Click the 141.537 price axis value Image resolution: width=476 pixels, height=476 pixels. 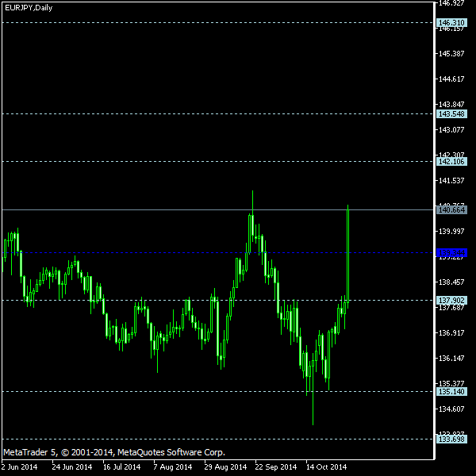[451, 181]
